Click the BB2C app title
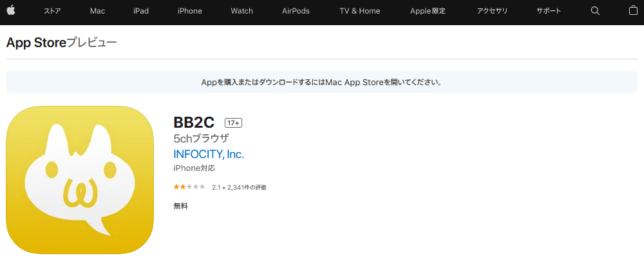The width and height of the screenshot is (644, 258). [x=194, y=122]
